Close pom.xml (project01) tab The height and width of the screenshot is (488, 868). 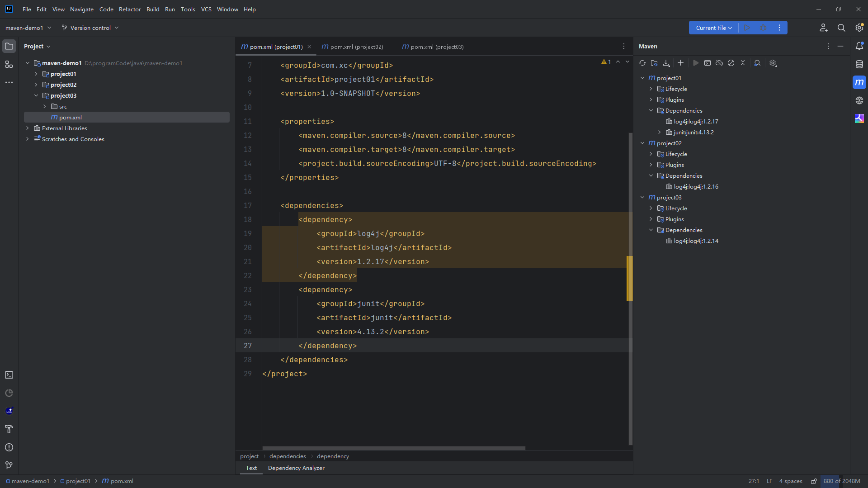point(309,47)
